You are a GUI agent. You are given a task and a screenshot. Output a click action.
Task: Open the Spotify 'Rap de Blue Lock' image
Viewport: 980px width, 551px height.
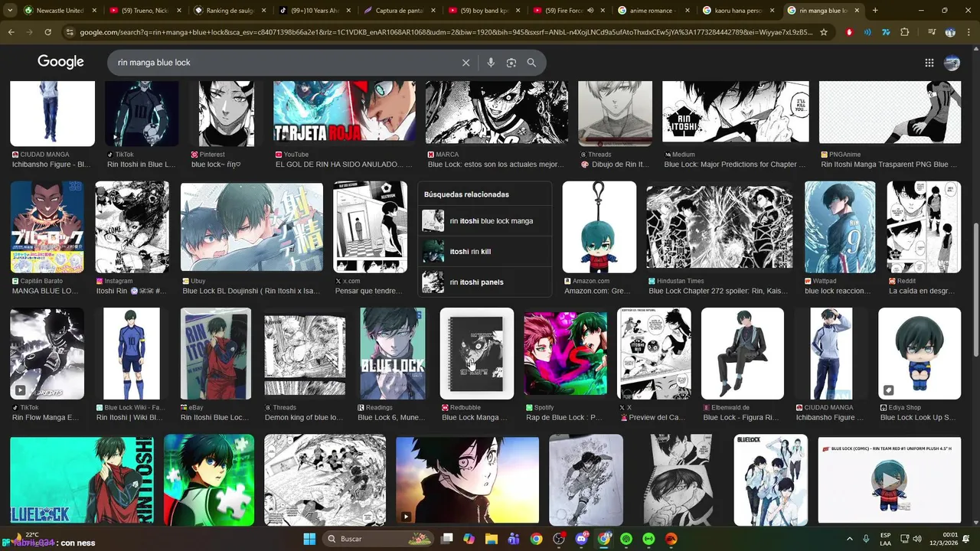[566, 354]
